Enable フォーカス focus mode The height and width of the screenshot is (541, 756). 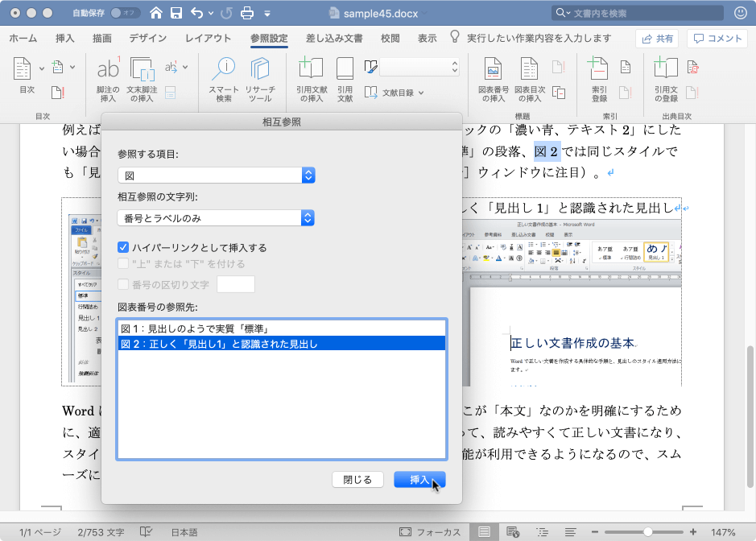click(430, 532)
